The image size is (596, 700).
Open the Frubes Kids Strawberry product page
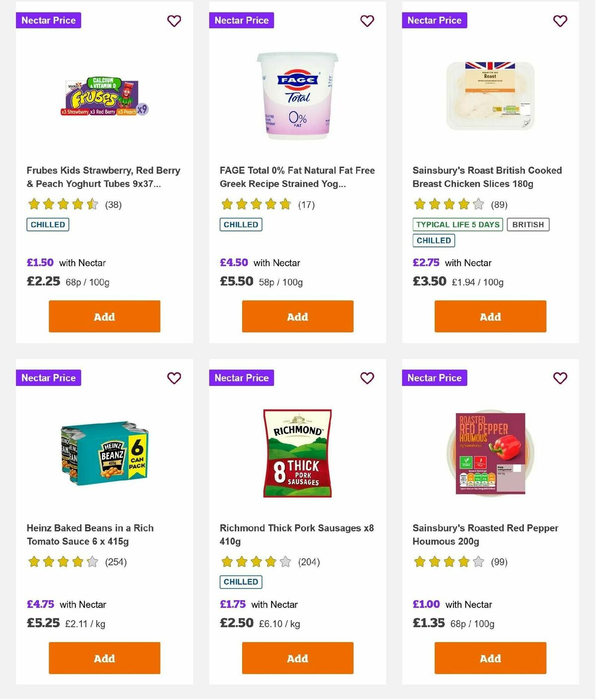tap(104, 177)
